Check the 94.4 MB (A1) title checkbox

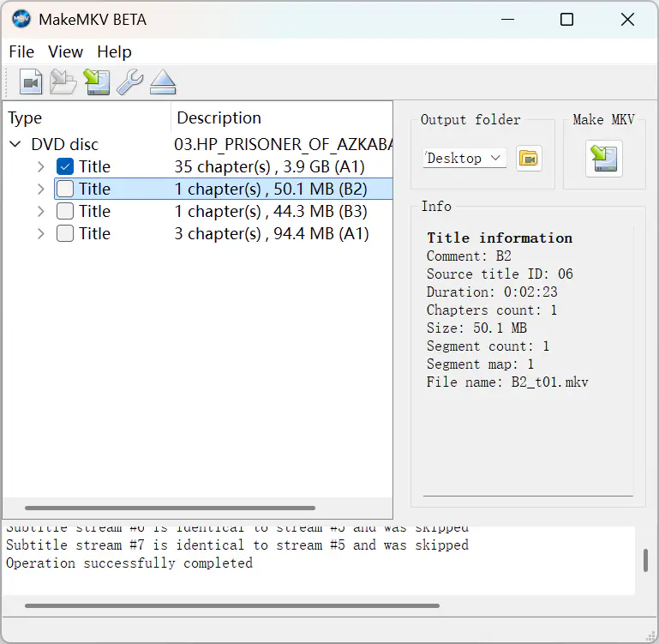pyautogui.click(x=65, y=233)
